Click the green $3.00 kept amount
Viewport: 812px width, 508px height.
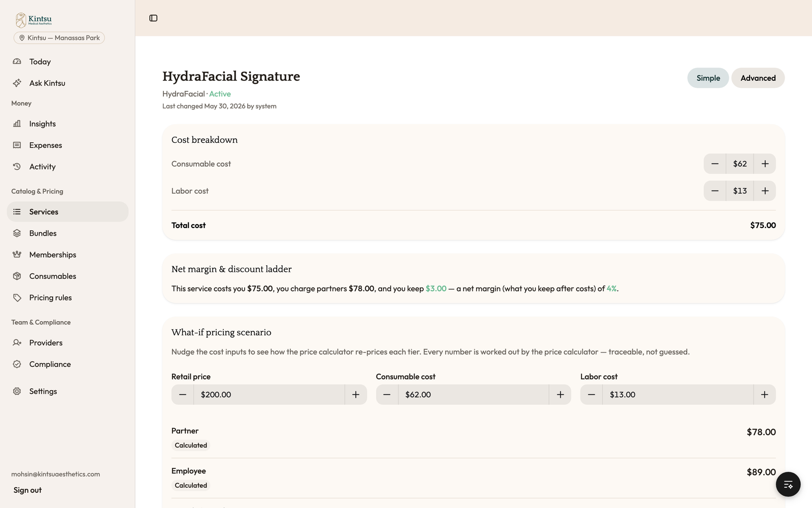click(x=436, y=289)
